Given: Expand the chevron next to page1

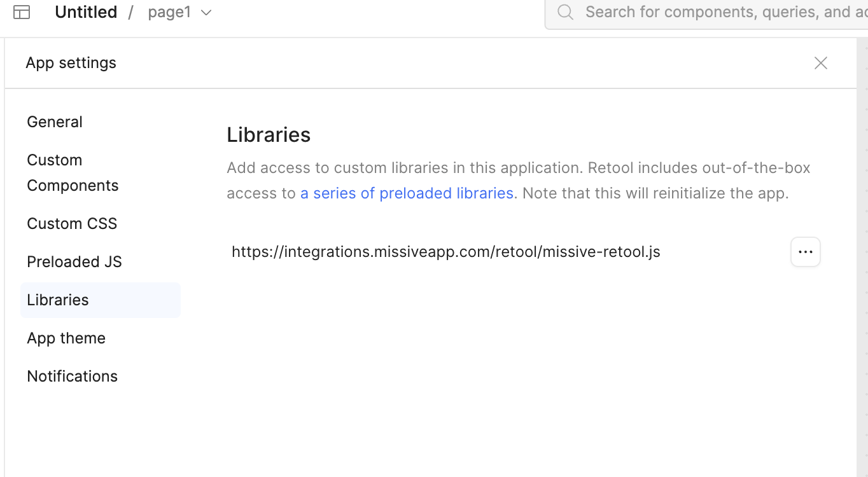Looking at the screenshot, I should pyautogui.click(x=206, y=13).
